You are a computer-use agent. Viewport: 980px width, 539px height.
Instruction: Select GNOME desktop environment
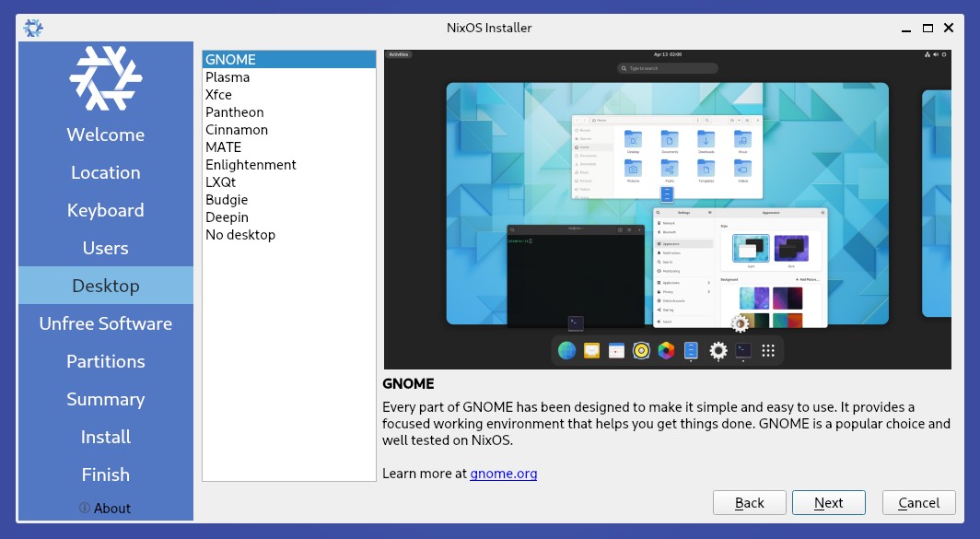tap(289, 59)
